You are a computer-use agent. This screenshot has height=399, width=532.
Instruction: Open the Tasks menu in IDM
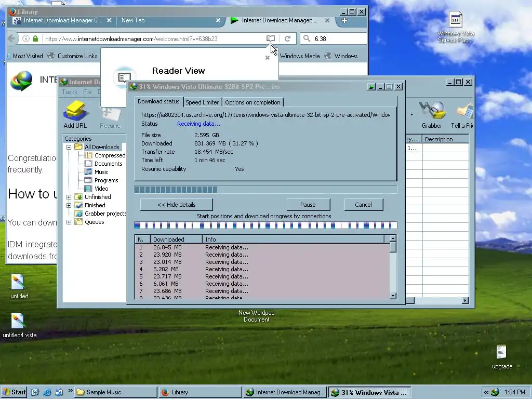(x=70, y=92)
